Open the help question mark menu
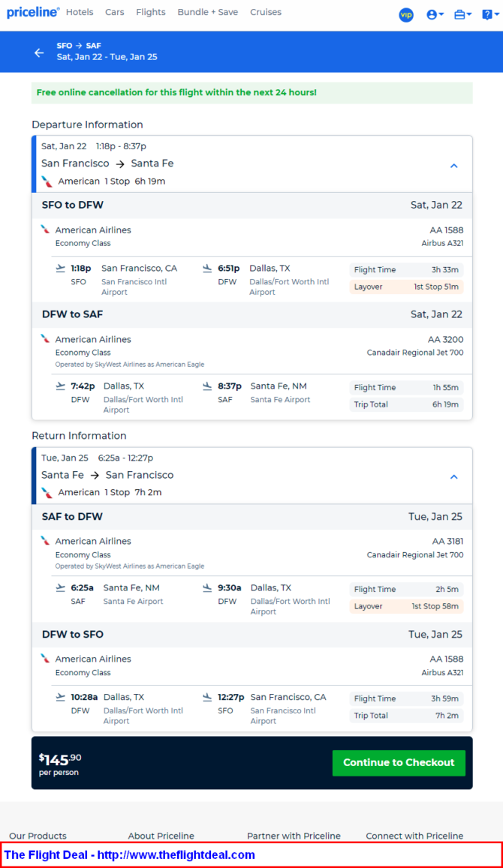This screenshot has width=503, height=868. [489, 15]
